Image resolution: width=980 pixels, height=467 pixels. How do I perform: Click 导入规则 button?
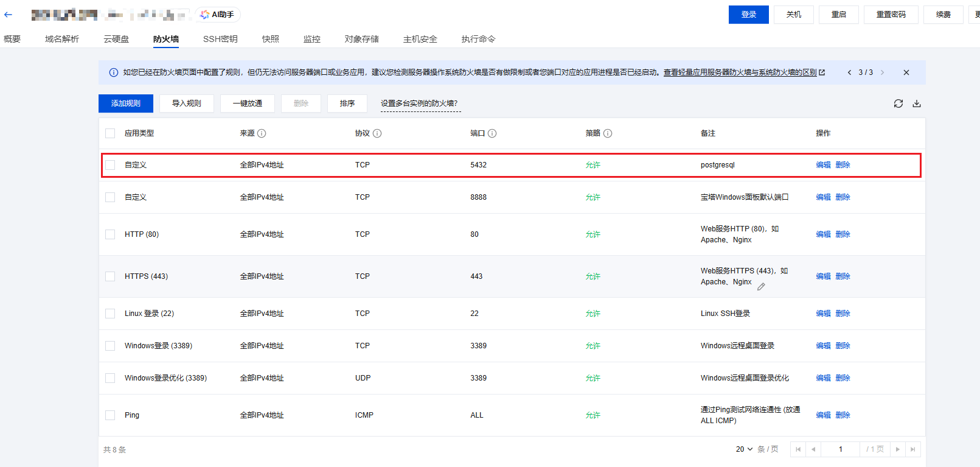click(187, 104)
